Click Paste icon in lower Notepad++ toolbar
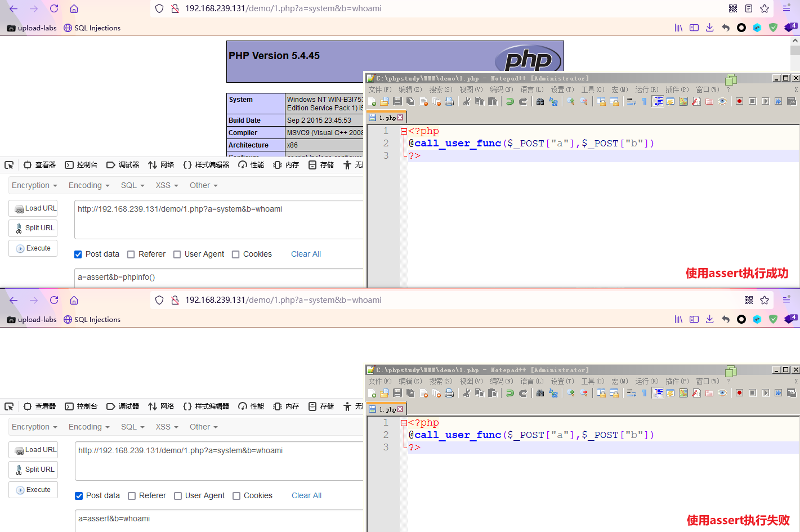 pyautogui.click(x=493, y=393)
